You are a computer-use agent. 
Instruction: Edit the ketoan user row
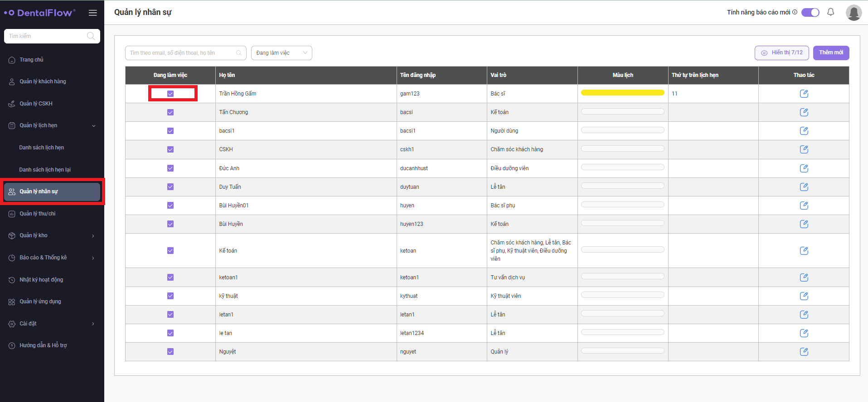[804, 251]
